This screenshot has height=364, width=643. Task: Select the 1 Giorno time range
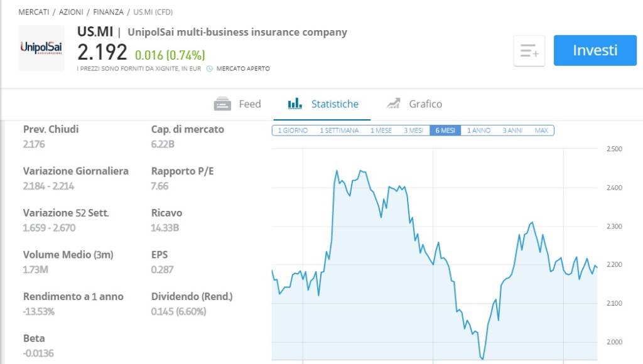point(293,131)
